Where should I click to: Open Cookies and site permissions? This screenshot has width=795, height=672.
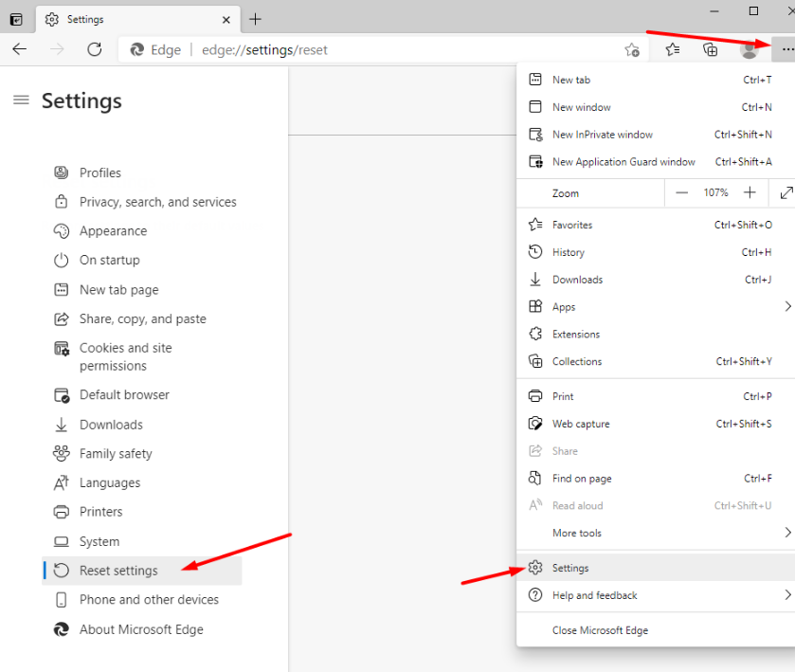click(142, 356)
